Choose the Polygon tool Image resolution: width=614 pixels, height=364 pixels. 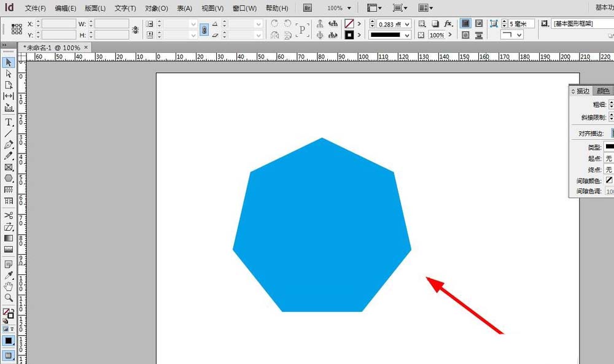9,178
